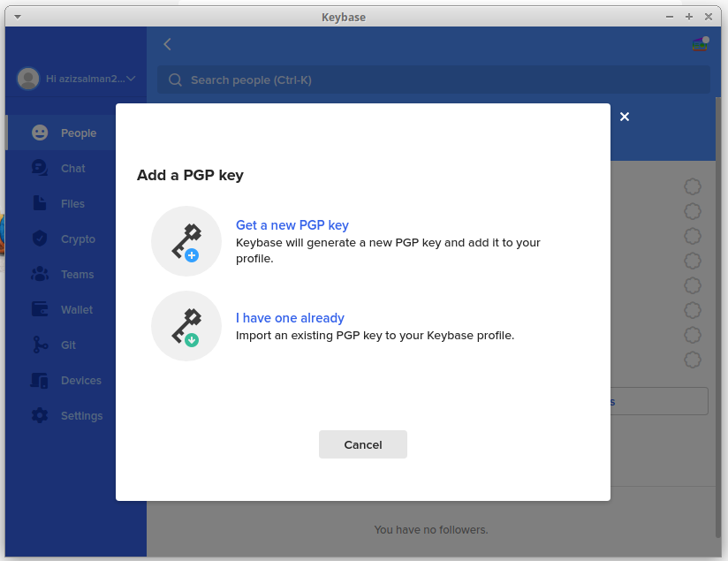Click the import PGP key icon with arrow

186,326
